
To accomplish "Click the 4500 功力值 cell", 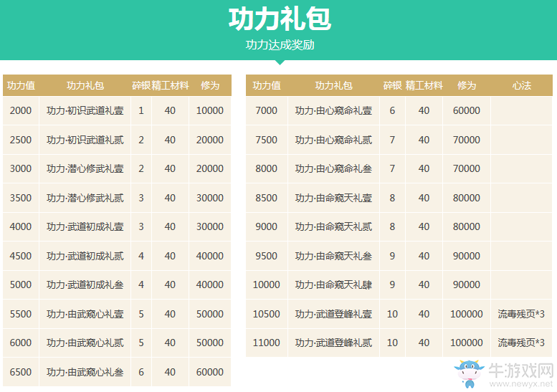I will [21, 256].
